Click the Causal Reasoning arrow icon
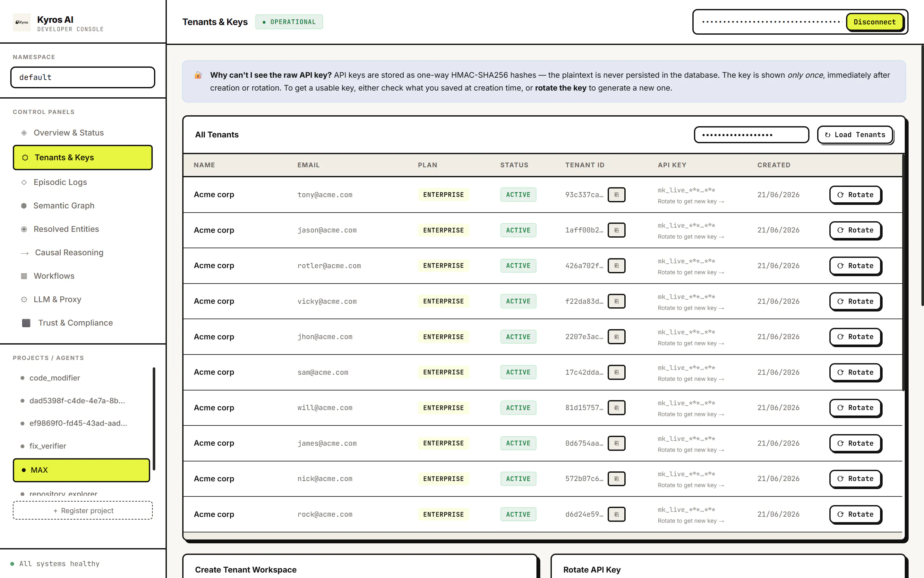 (x=25, y=253)
